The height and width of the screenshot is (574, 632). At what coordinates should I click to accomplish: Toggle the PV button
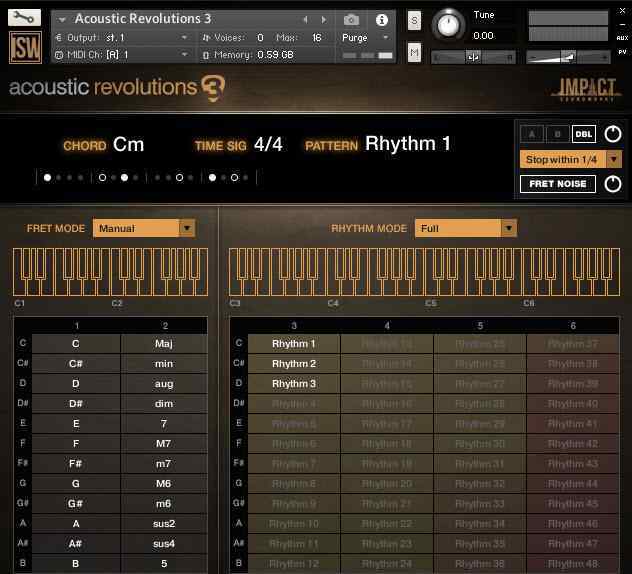click(x=622, y=52)
